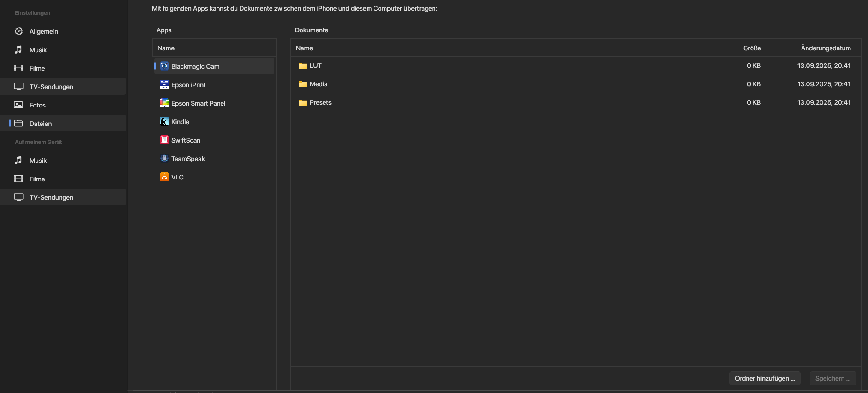Select the Kindle app name in the list
Screen dimensions: 868x393
click(x=180, y=122)
